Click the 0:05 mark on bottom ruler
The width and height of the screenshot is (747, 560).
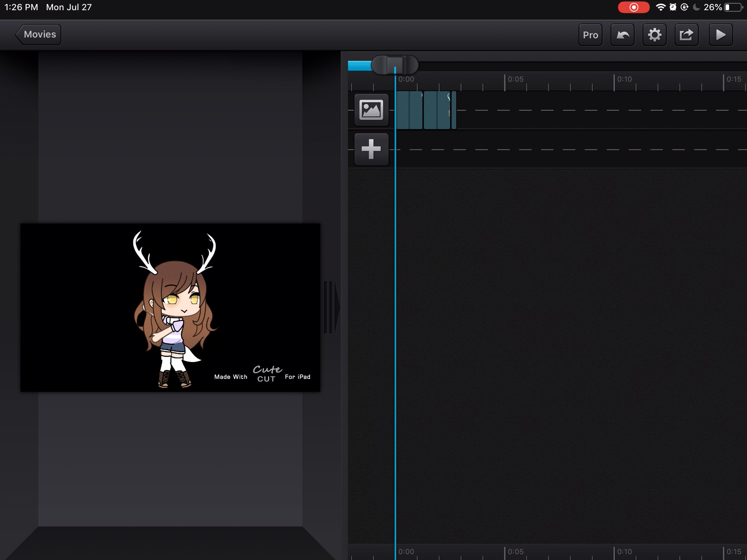pos(515,551)
